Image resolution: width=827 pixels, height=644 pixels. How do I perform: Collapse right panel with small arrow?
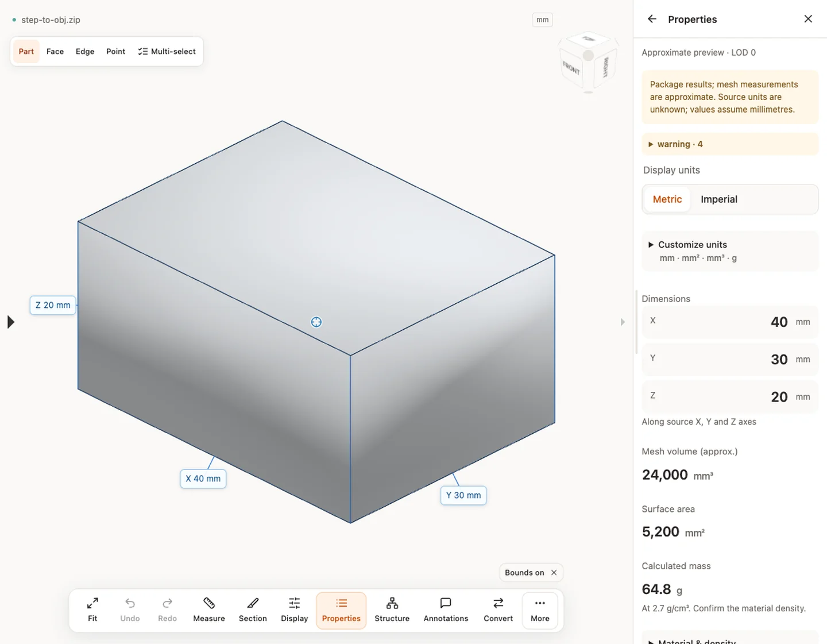(x=623, y=322)
